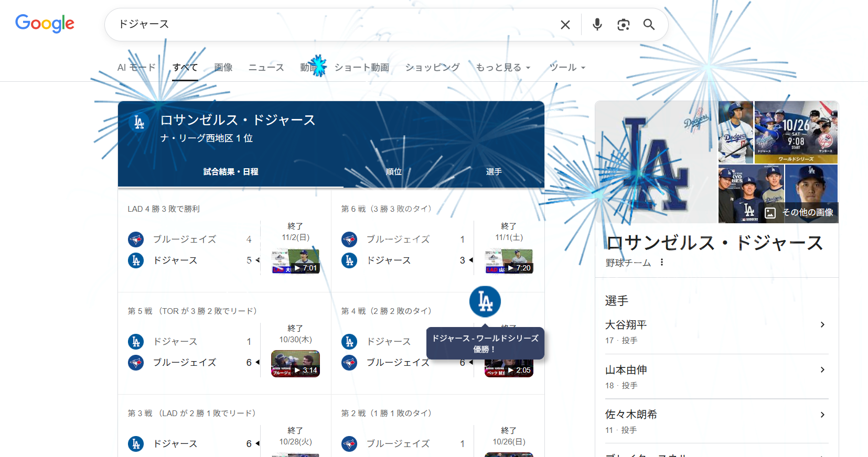Click その他の画像 button

tap(800, 212)
